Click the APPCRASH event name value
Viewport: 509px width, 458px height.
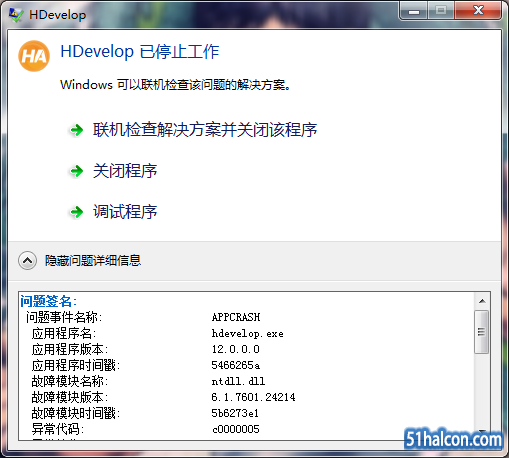pyautogui.click(x=236, y=317)
